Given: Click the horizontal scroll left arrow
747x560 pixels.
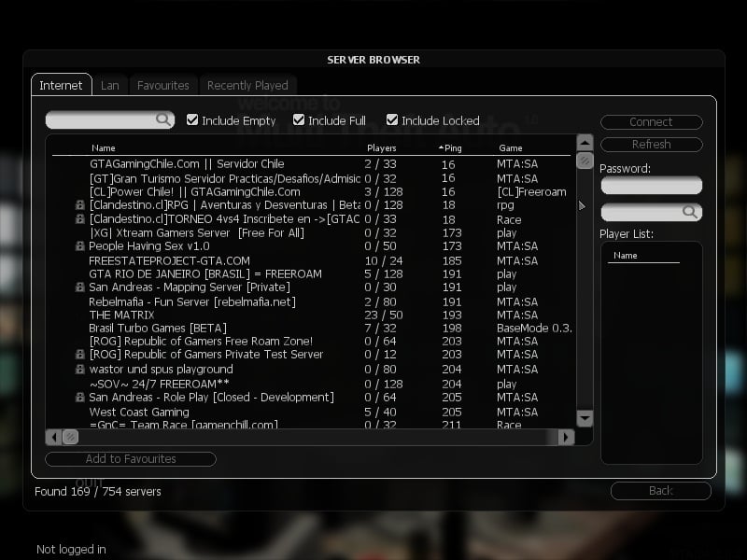Looking at the screenshot, I should (54, 437).
